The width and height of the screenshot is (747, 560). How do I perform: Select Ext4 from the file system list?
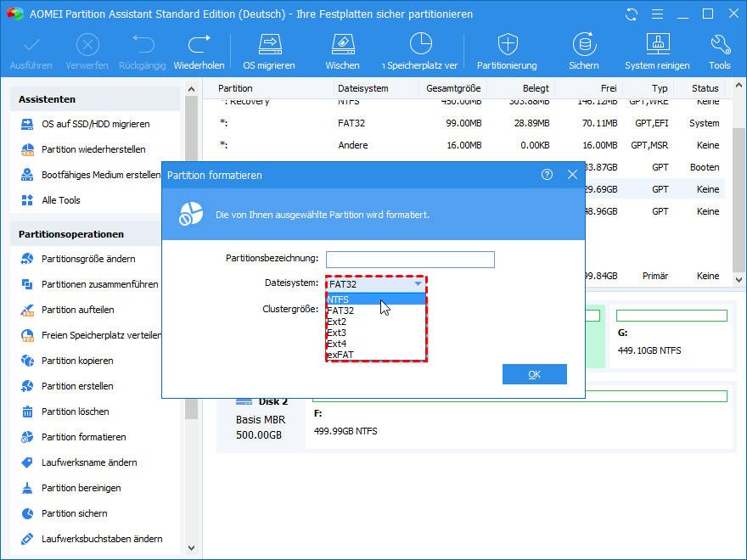click(376, 344)
